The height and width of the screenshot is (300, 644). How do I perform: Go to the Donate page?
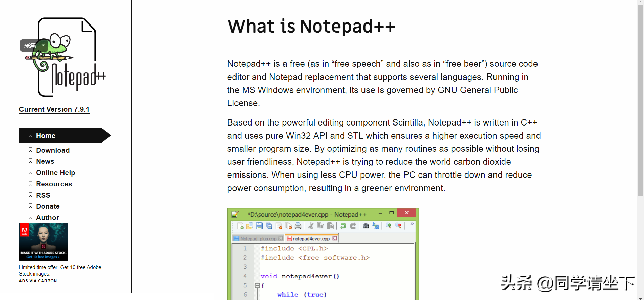[48, 206]
